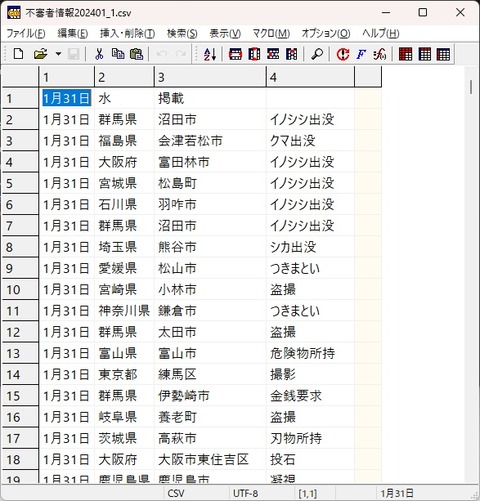Click the vertical scrollbar thumb
480x501 pixels.
471,87
